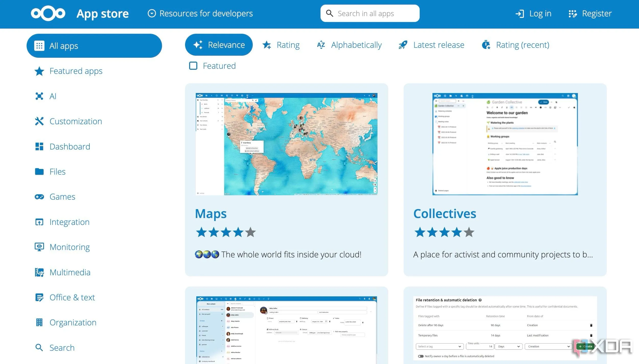
Task: Click the rocket icon beside Latest release
Action: point(403,45)
